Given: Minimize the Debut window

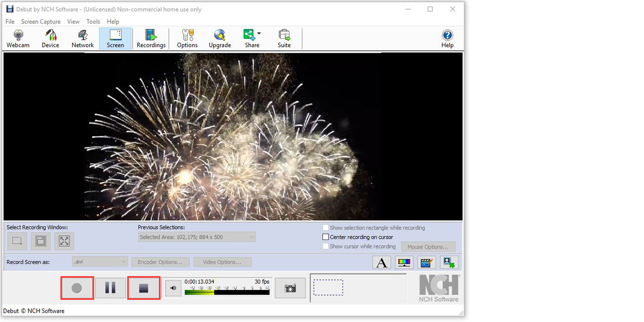Looking at the screenshot, I should pyautogui.click(x=408, y=9).
